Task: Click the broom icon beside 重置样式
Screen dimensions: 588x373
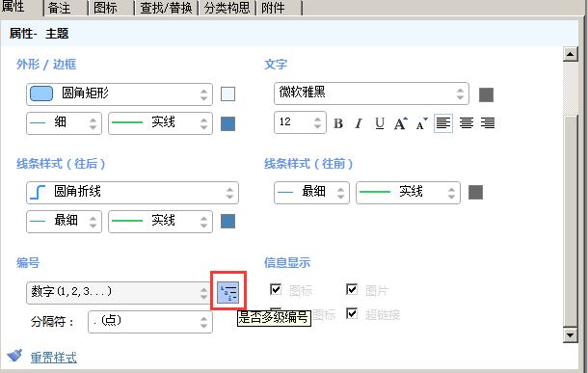Action: (14, 355)
